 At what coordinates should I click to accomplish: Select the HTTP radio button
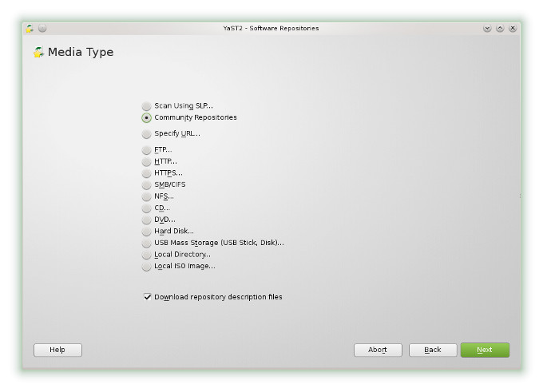(146, 161)
